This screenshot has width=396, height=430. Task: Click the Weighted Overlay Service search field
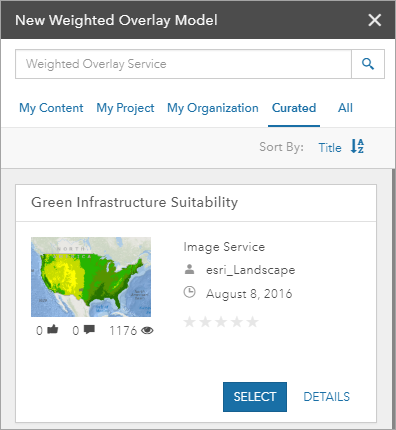click(183, 64)
